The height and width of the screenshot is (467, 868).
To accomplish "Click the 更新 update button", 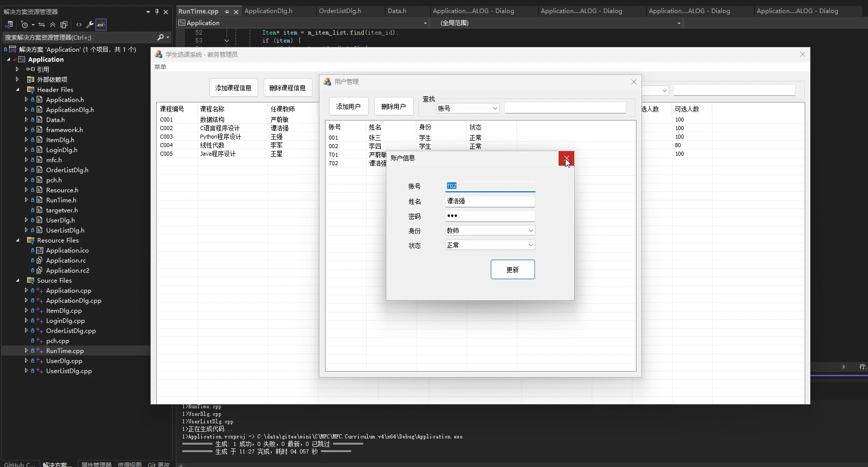I will click(512, 270).
